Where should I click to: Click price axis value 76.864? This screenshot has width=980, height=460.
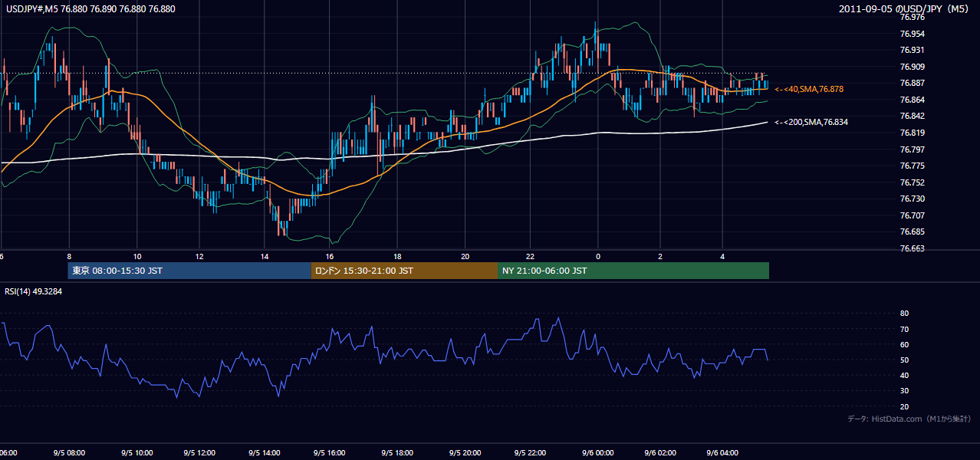[912, 100]
